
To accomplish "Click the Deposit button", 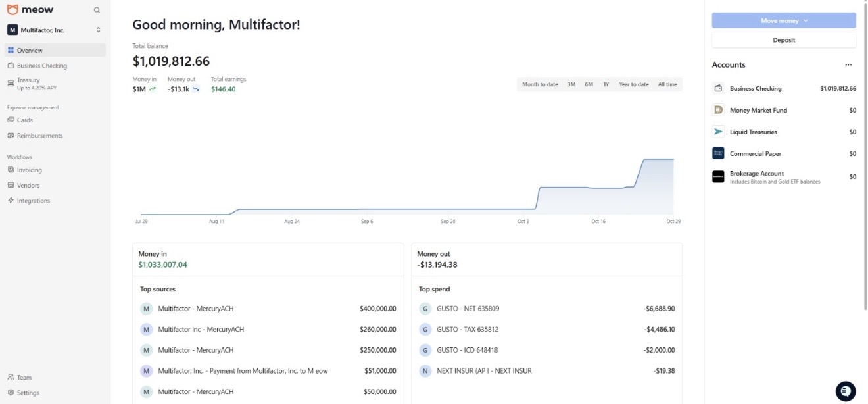I will tap(784, 40).
